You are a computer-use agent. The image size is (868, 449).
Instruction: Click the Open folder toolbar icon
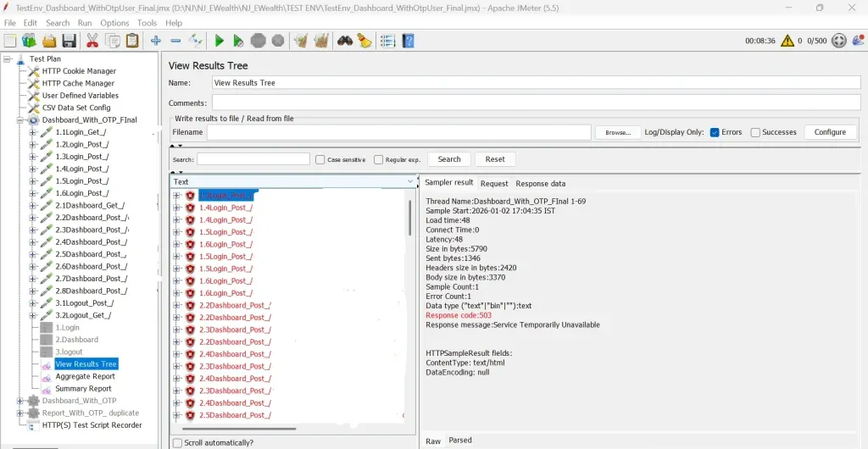pyautogui.click(x=49, y=41)
